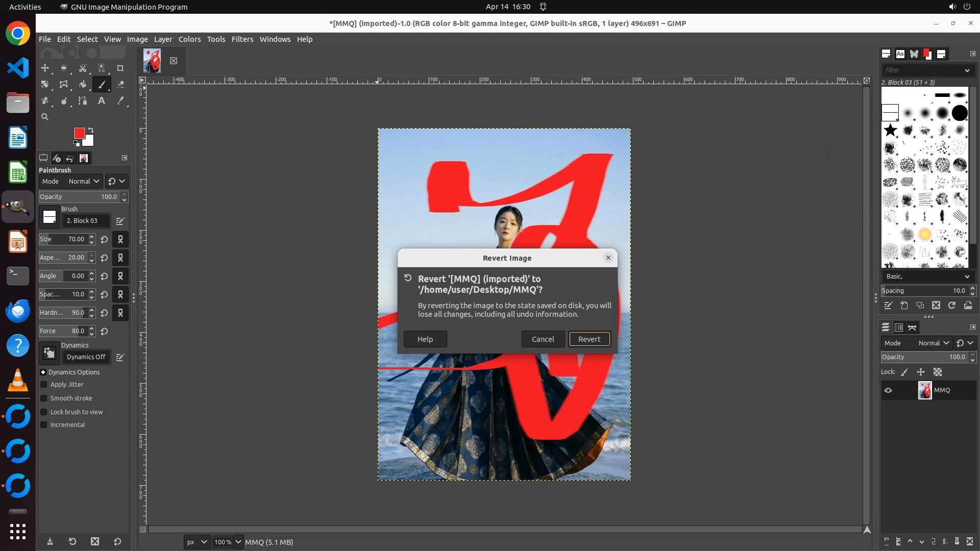Select the Bucket Fill tool
The width and height of the screenshot is (980, 551).
[83, 84]
